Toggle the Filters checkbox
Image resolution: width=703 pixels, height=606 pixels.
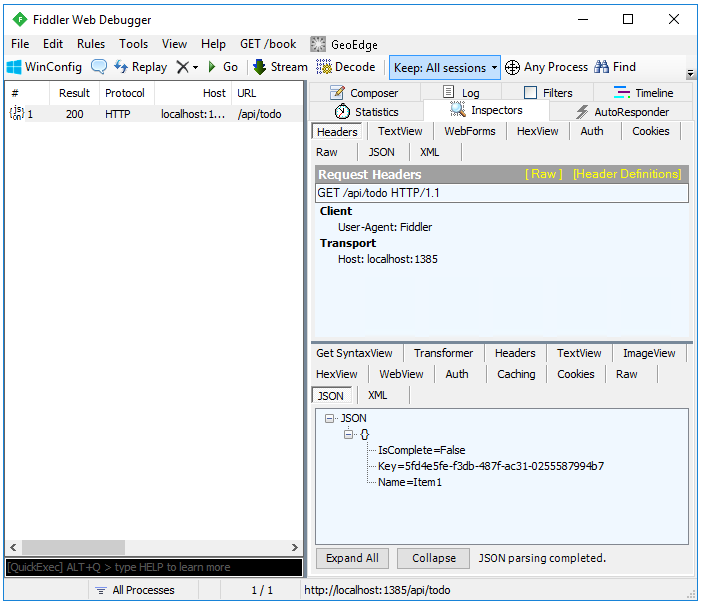click(x=530, y=92)
